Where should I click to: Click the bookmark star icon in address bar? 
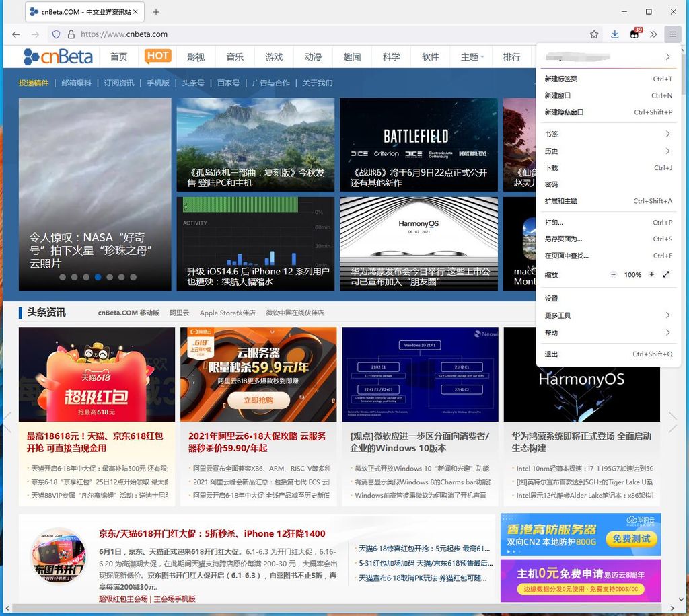[x=594, y=34]
